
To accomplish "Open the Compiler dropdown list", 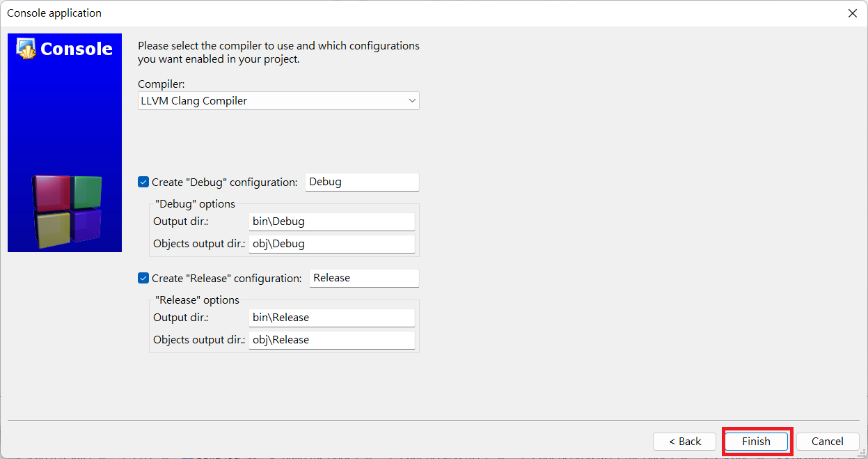I will (278, 101).
